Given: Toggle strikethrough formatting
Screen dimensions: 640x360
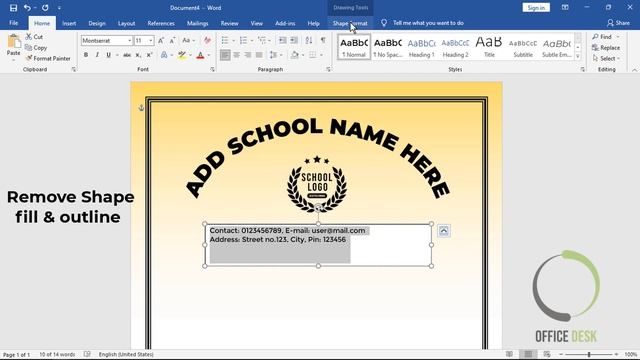Looking at the screenshot, I should pyautogui.click(x=127, y=55).
